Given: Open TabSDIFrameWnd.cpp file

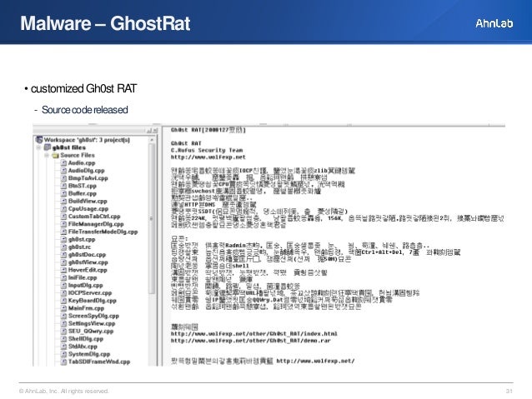Looking at the screenshot, I should [99, 362].
